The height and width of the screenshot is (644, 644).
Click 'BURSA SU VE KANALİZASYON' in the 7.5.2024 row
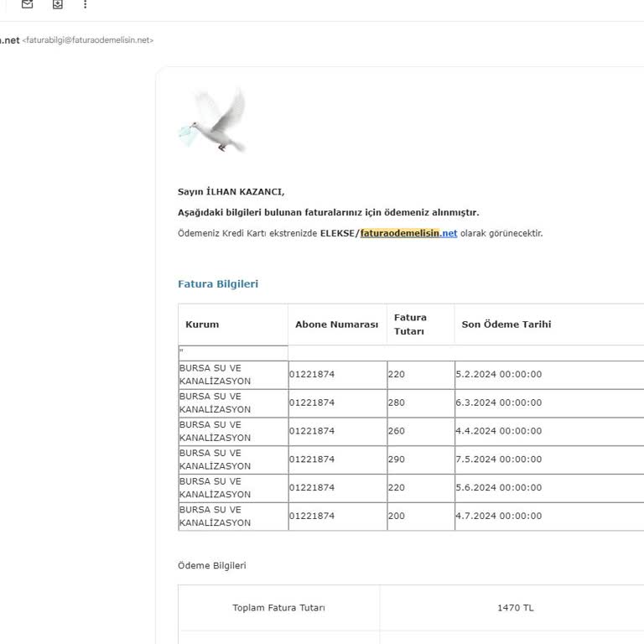click(215, 460)
